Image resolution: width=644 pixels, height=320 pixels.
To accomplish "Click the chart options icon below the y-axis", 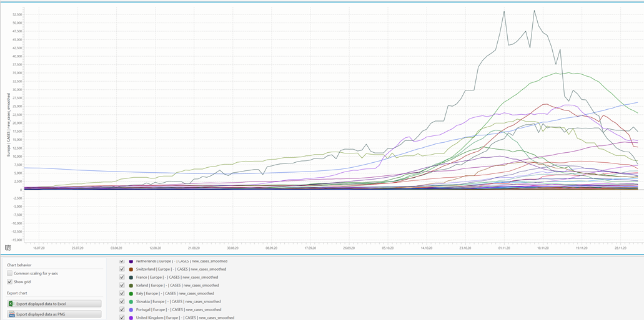I will (8, 248).
